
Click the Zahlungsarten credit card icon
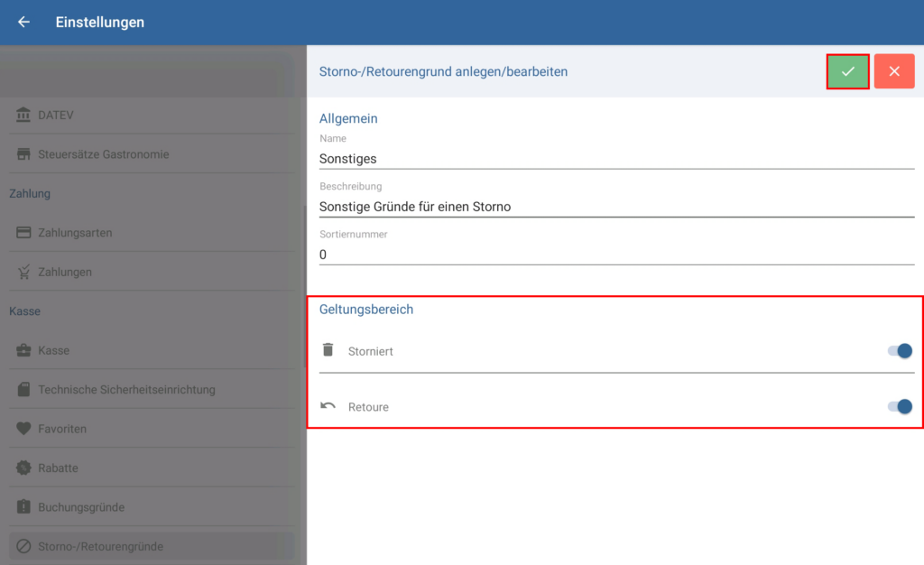pos(23,233)
